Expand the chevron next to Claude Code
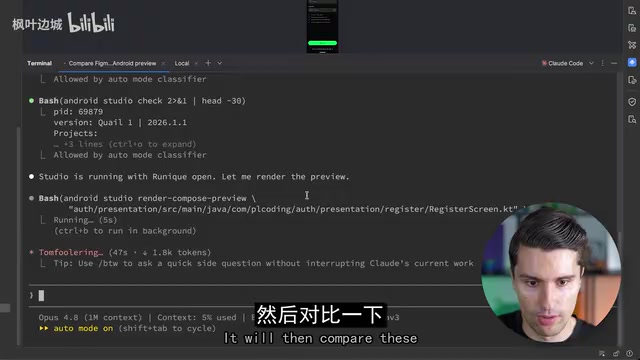The width and height of the screenshot is (640, 360). 591,63
